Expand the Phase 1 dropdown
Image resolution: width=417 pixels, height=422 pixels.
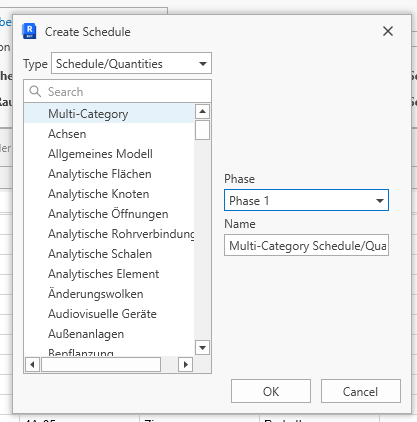coord(306,200)
